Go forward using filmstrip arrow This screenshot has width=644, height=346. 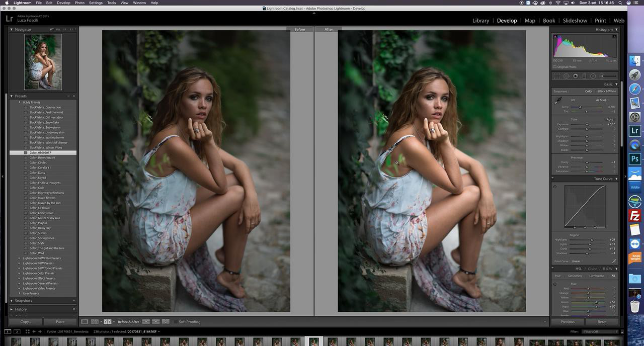(40, 331)
